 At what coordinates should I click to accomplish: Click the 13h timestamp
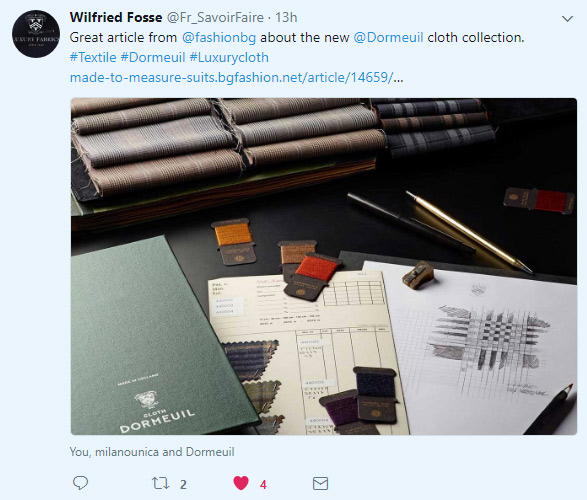286,17
